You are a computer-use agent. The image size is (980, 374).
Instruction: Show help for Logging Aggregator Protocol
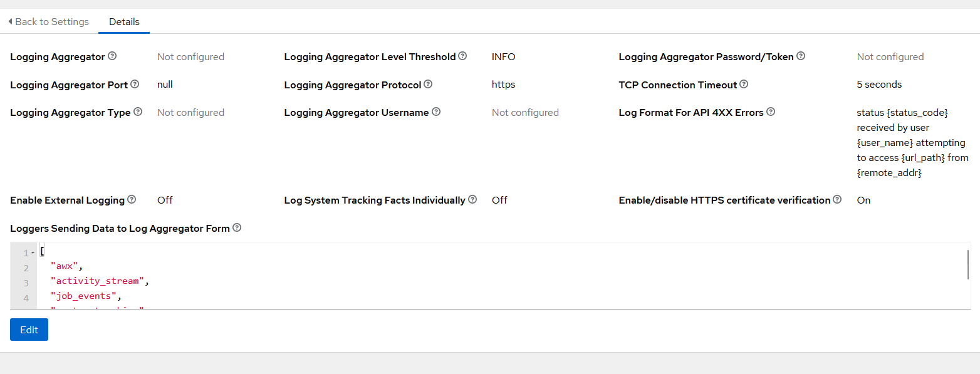[x=428, y=85]
